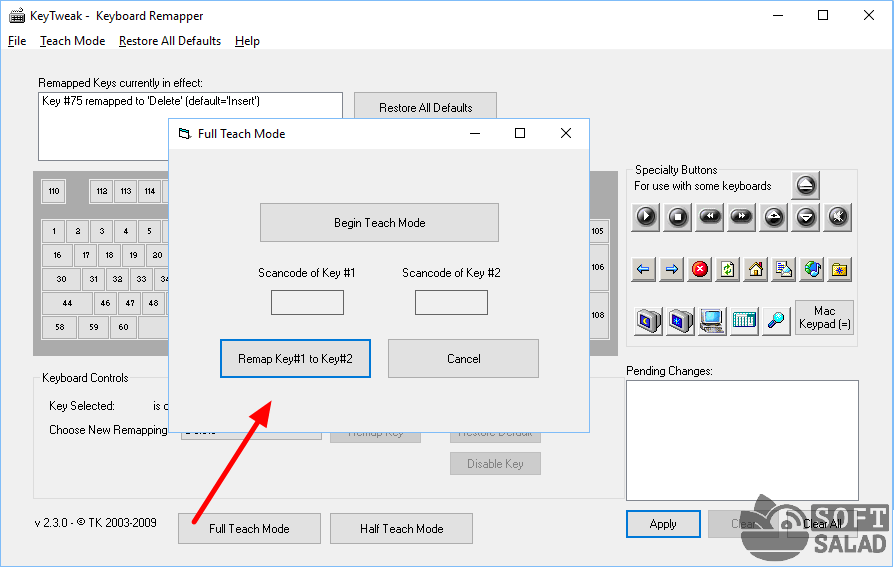The height and width of the screenshot is (567, 894).
Task: Select the browser Back arrow button
Action: click(x=644, y=269)
